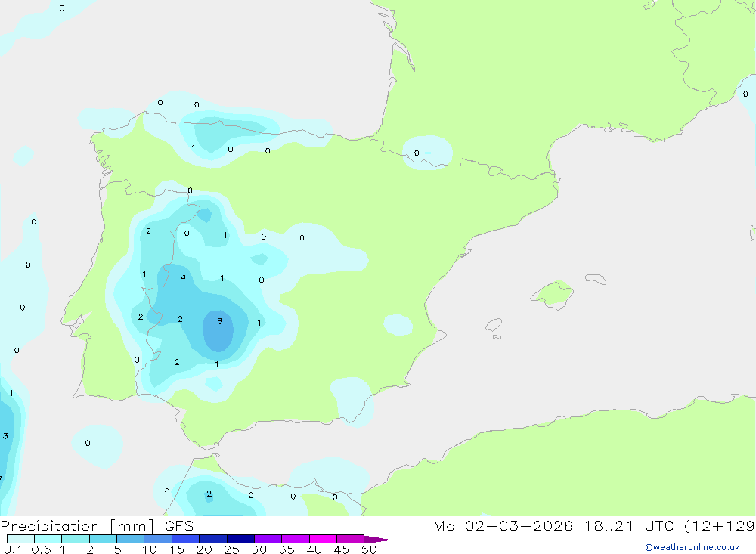
Task: Click the precipitation value 8 over Spain
Action: point(219,321)
